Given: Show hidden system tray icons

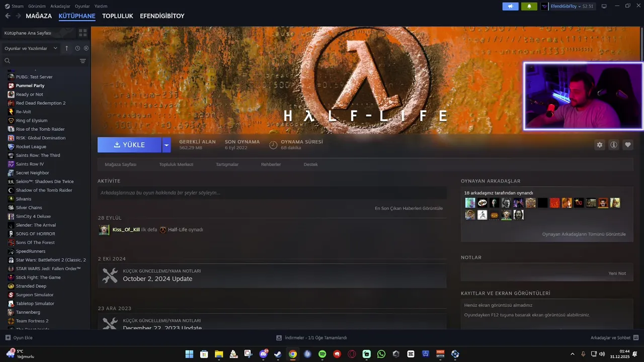Looking at the screenshot, I should (x=572, y=354).
